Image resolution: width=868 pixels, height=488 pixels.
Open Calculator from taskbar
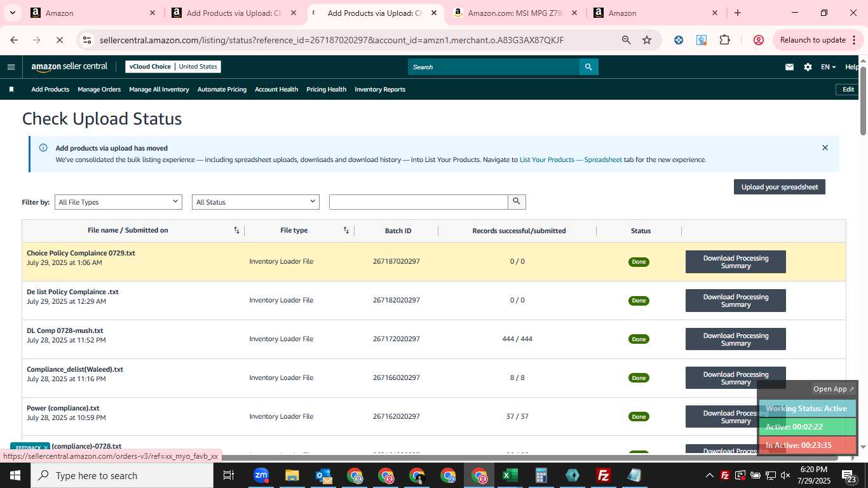(x=541, y=475)
